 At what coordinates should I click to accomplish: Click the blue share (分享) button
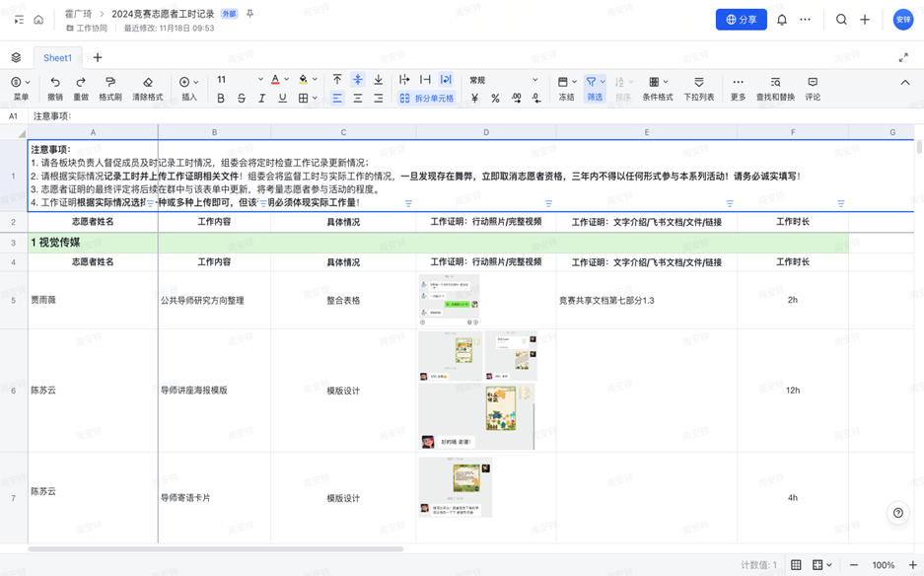point(742,20)
